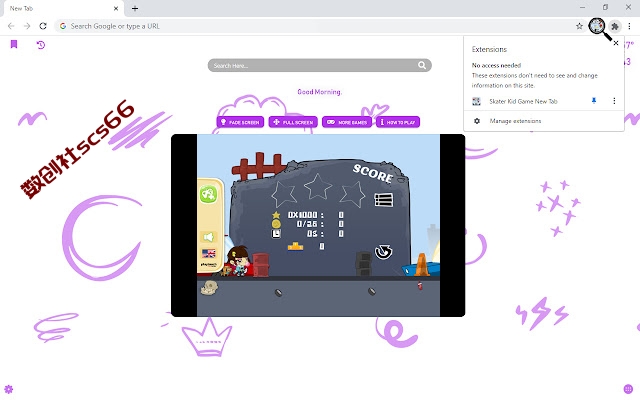Click the magnifier in the Search Here bar
The height and width of the screenshot is (400, 640).
coord(422,65)
